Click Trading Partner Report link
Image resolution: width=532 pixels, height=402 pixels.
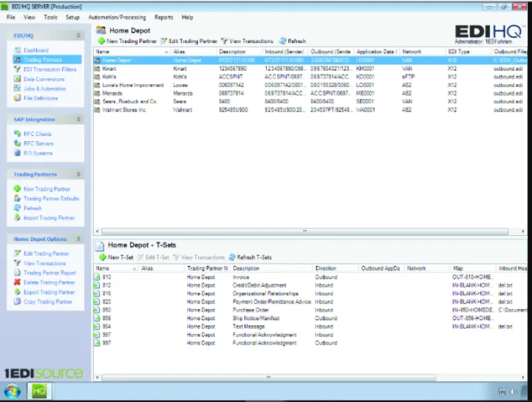click(50, 273)
